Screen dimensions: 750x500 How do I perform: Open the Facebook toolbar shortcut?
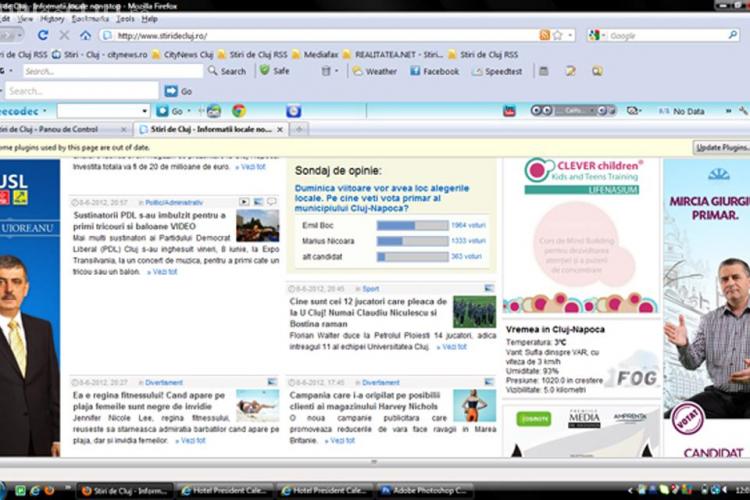435,71
